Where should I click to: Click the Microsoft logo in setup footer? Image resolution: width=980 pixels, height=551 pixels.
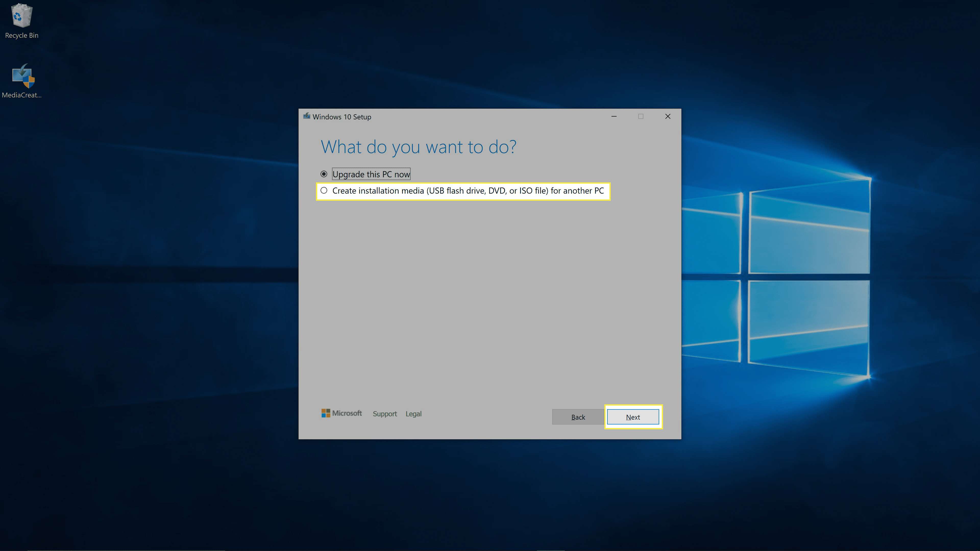click(x=342, y=413)
